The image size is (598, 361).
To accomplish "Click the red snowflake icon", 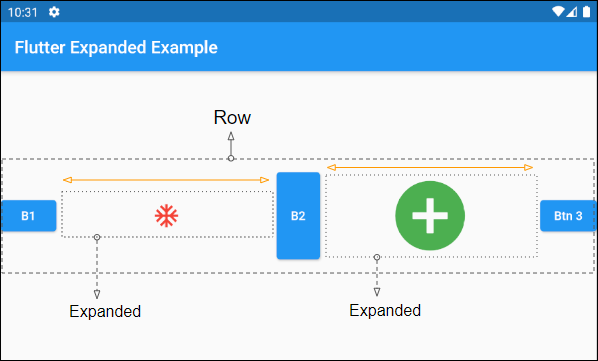I will tap(166, 216).
